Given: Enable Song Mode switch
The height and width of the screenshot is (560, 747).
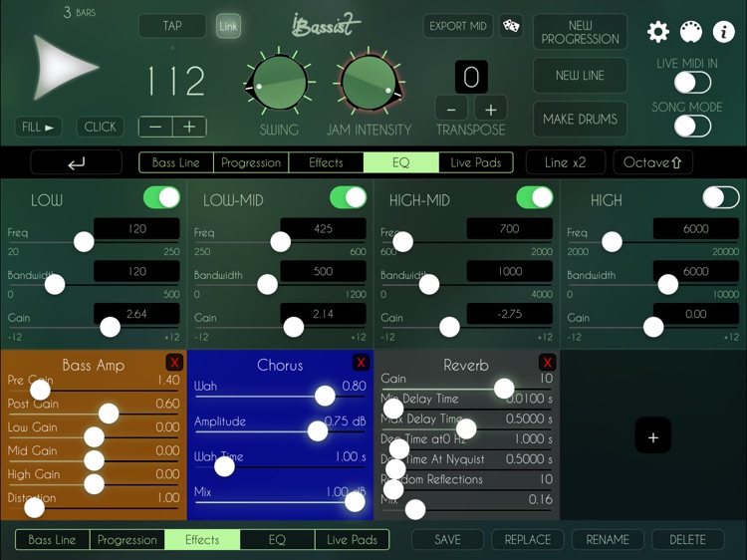Looking at the screenshot, I should (692, 127).
